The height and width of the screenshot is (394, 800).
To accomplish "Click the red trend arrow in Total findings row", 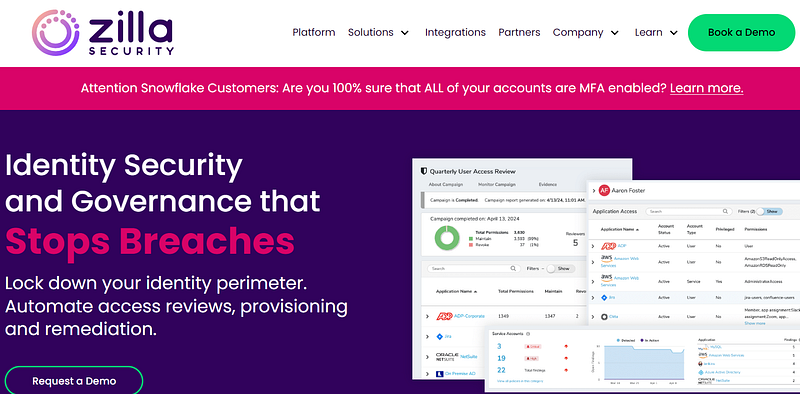I will [565, 370].
